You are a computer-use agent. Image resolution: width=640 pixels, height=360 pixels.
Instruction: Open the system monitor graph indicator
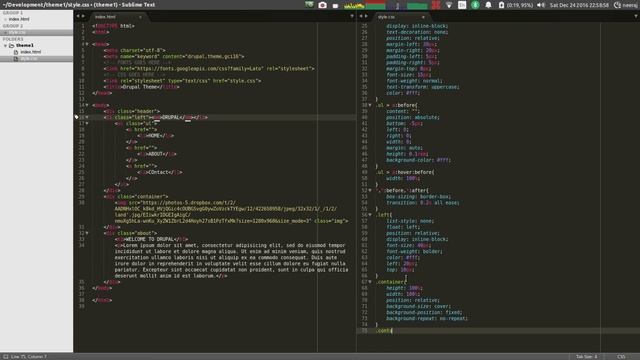386,5
